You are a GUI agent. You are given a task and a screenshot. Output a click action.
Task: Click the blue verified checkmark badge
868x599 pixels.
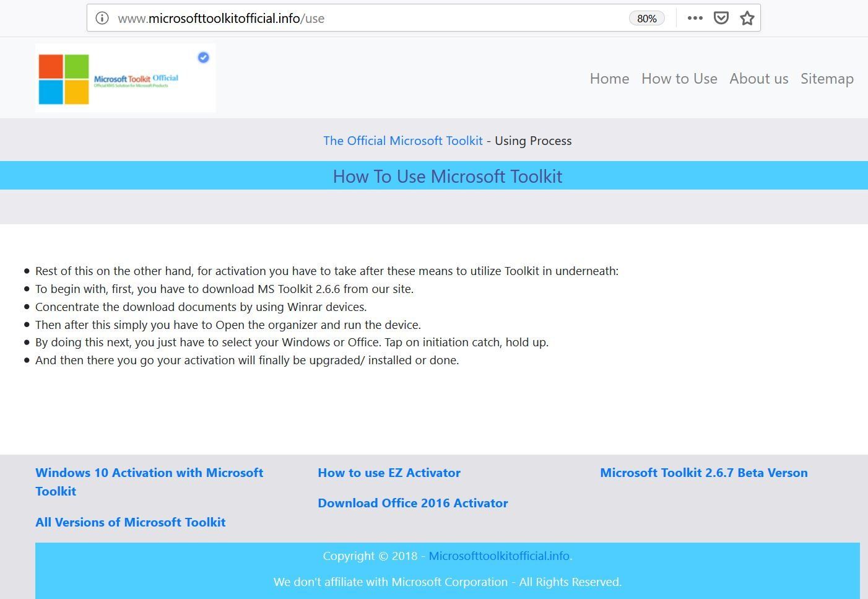pyautogui.click(x=203, y=57)
